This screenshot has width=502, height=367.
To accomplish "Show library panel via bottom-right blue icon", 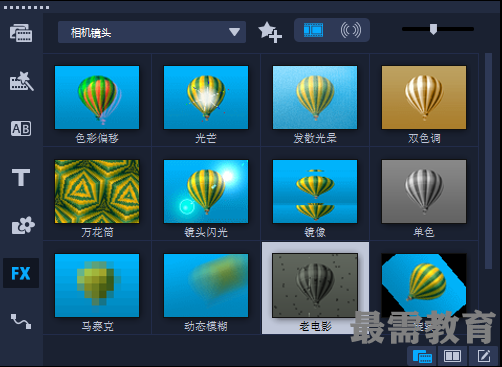I will (422, 356).
